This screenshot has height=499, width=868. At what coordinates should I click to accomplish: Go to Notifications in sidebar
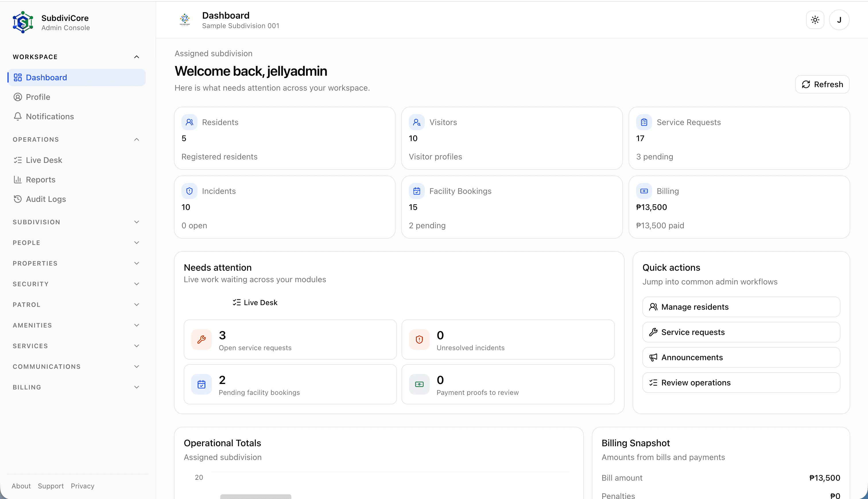click(77, 116)
